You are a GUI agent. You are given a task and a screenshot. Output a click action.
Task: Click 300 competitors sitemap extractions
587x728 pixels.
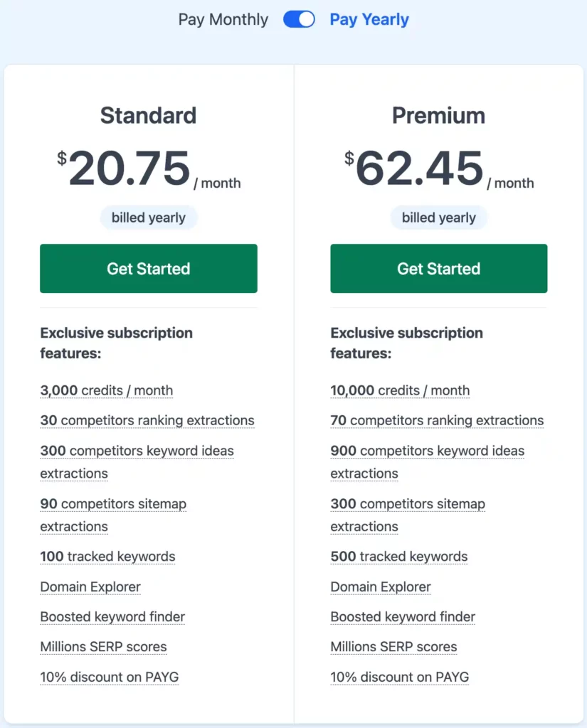coord(408,515)
